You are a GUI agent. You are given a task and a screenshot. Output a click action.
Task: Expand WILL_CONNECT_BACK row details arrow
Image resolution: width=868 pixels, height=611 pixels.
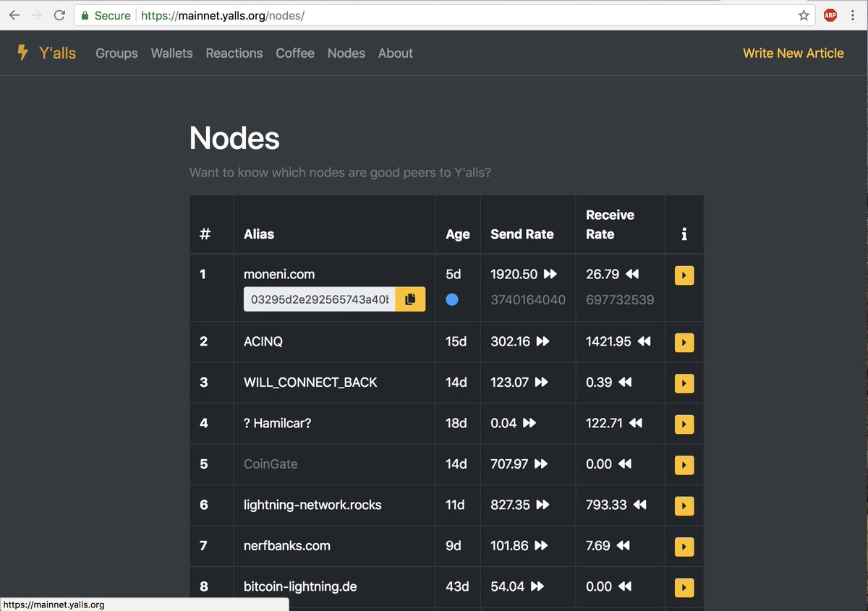(684, 383)
